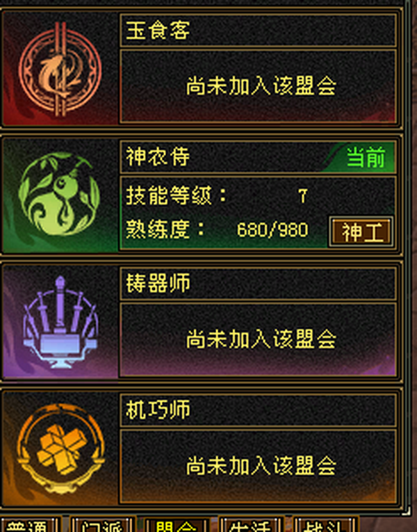Click the purple 铸器师 weapon-forge emblem
417x532 pixels.
click(x=60, y=323)
